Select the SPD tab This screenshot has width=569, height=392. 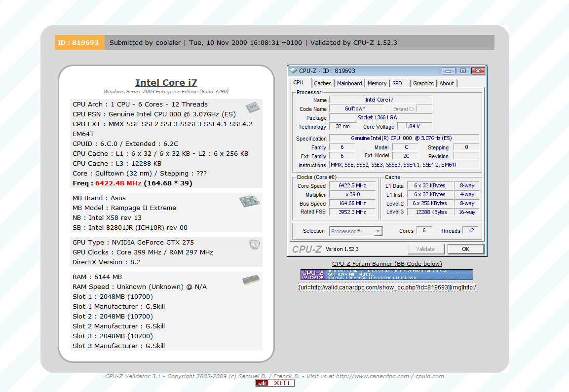click(397, 83)
